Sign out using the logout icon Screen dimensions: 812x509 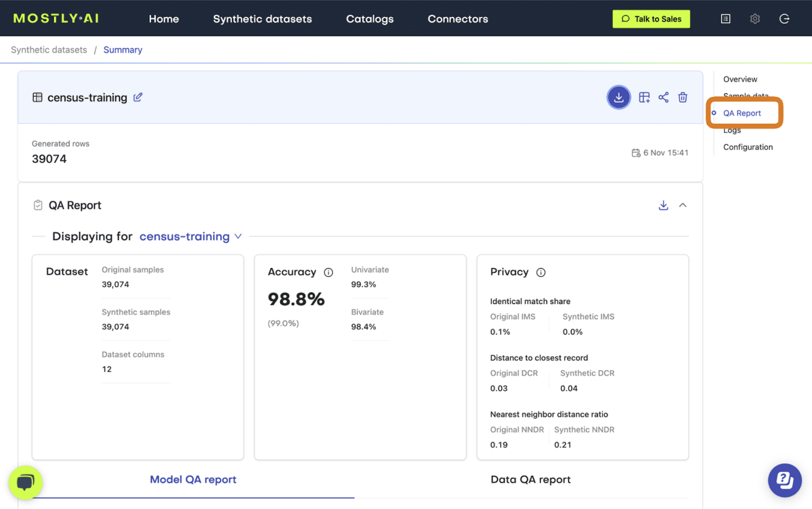pos(784,18)
